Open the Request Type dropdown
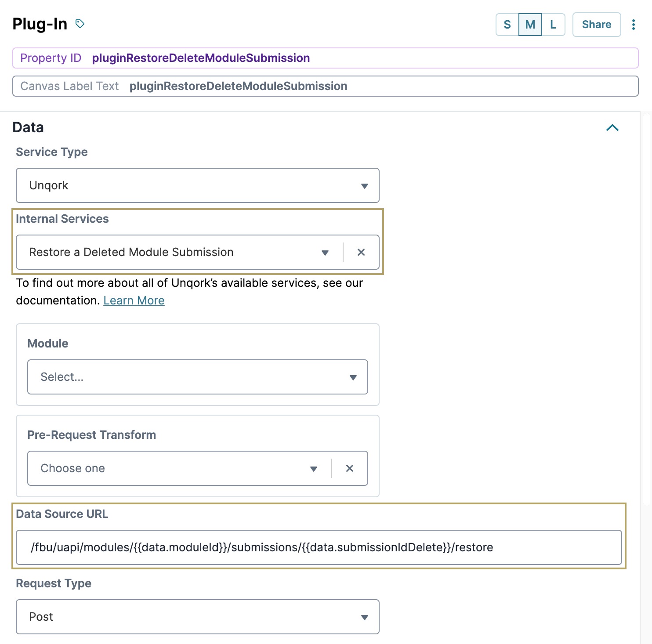 tap(198, 617)
